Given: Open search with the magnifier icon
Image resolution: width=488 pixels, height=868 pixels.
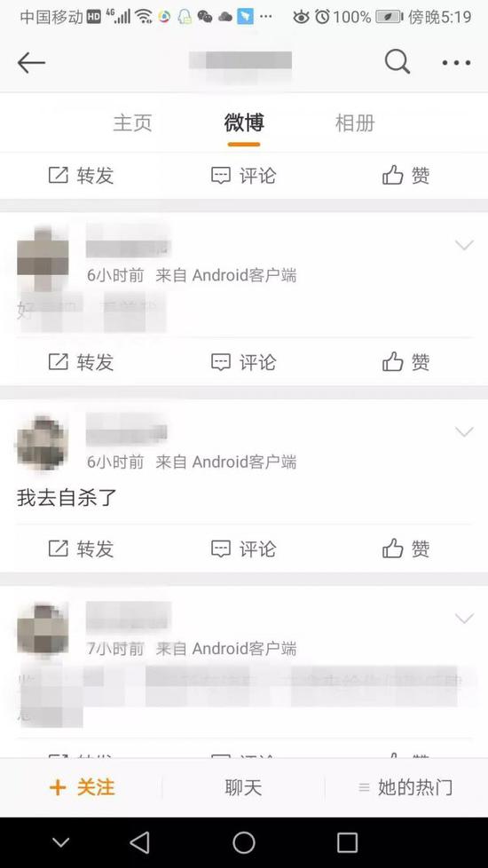Looking at the screenshot, I should [x=397, y=61].
